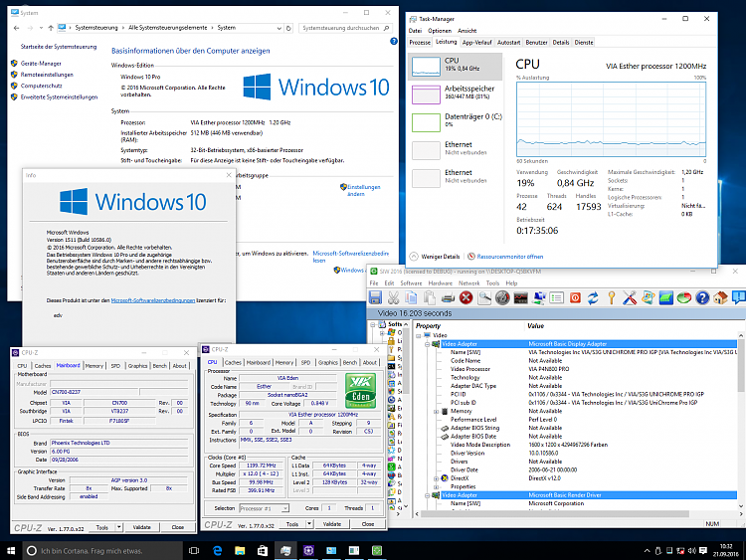Expand the DirectX property row in SIW
The width and height of the screenshot is (746, 560).
click(x=436, y=478)
